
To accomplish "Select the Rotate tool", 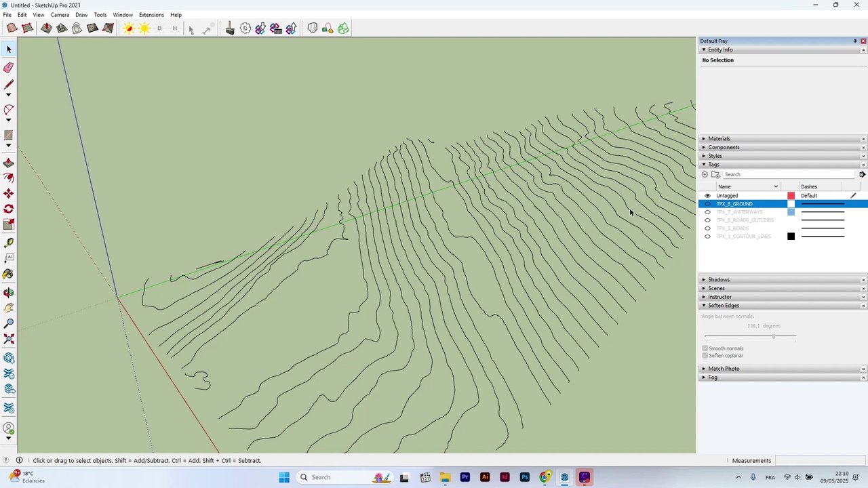I will pos(9,209).
